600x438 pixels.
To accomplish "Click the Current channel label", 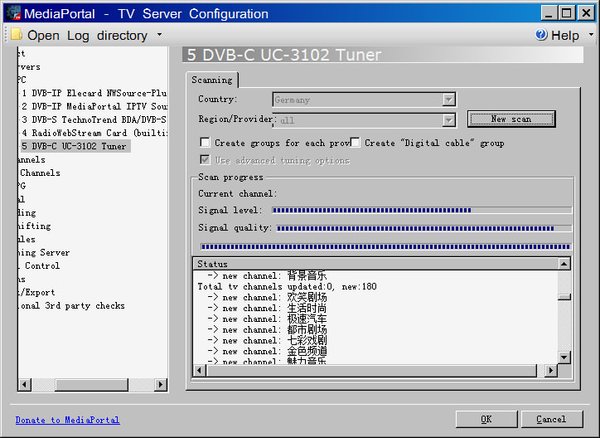I will (238, 194).
